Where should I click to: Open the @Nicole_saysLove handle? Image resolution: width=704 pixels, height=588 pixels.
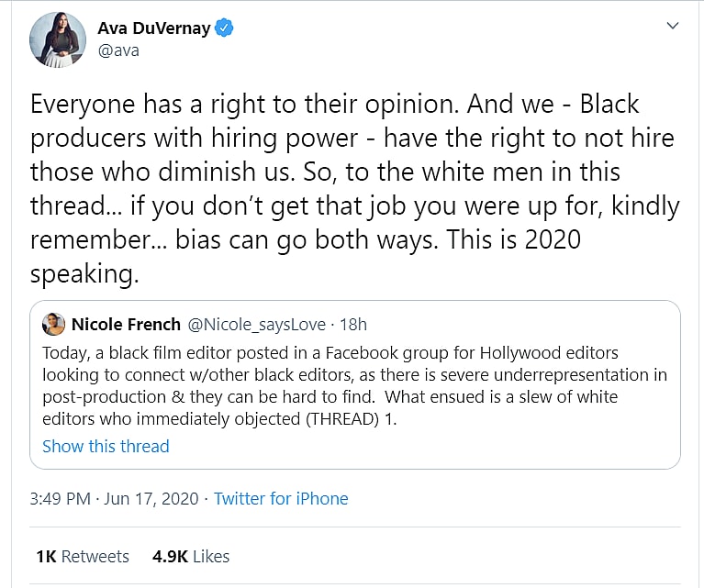point(258,324)
